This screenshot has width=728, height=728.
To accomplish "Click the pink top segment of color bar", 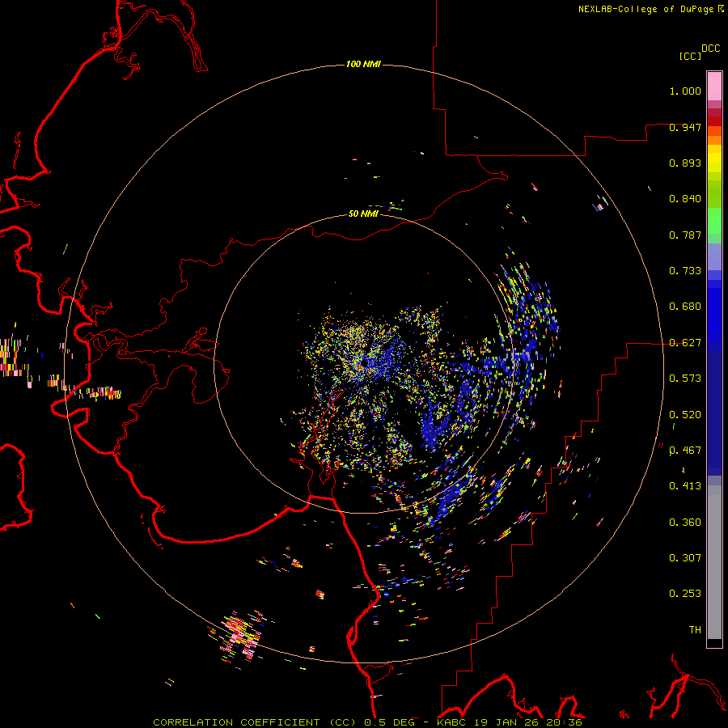I will (x=714, y=86).
